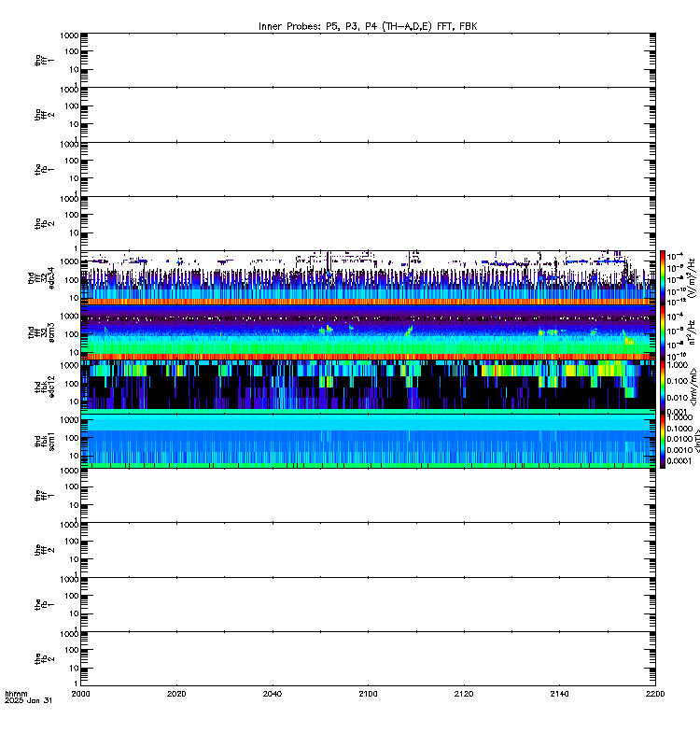Click the 1000 y-axis tick of topmost panel

point(69,35)
